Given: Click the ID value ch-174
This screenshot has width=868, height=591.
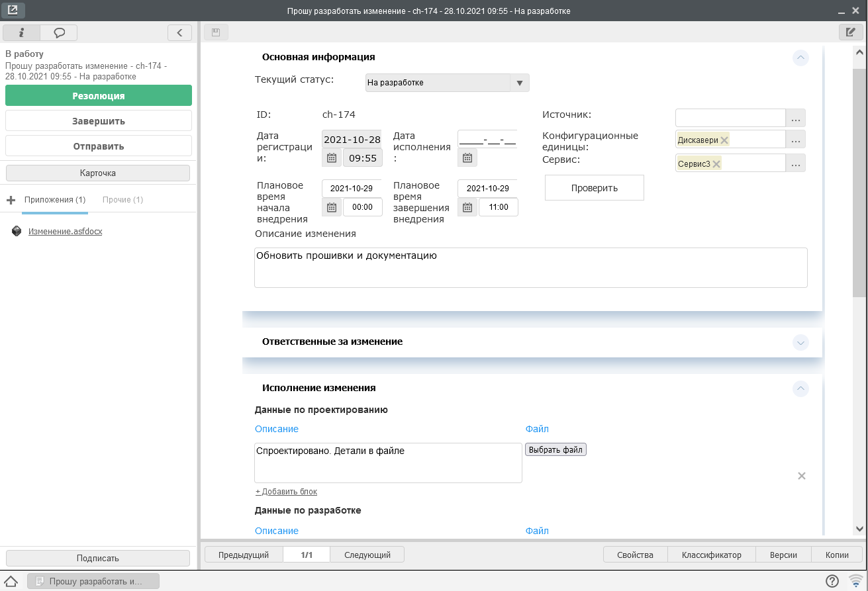Looking at the screenshot, I should (339, 114).
